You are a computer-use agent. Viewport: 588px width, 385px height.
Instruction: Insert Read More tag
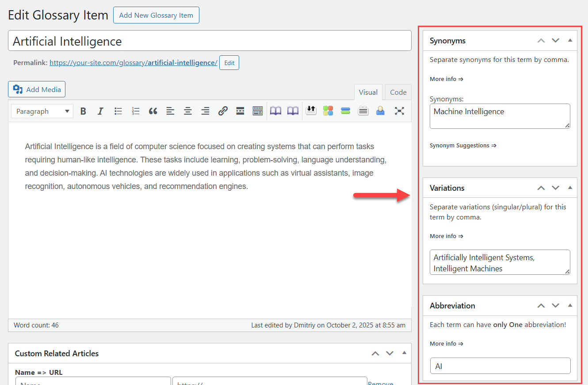tap(240, 111)
